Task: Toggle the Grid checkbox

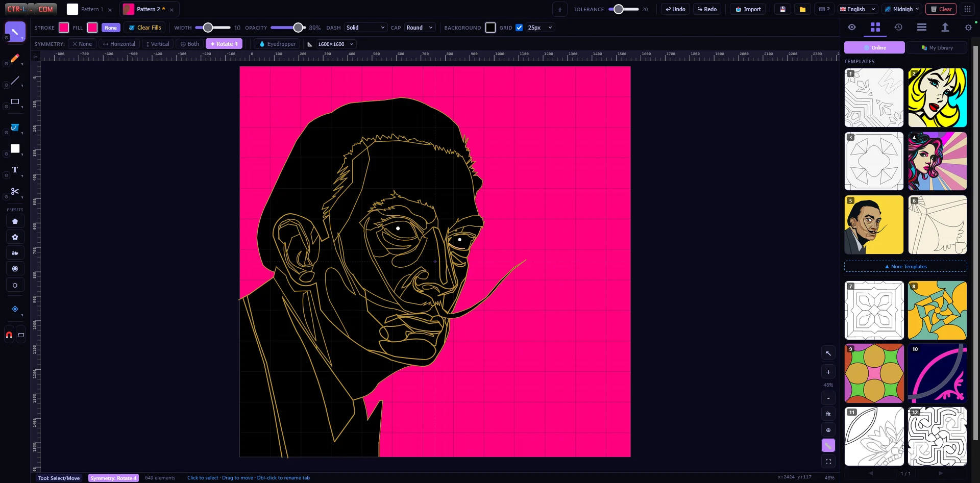Action: (x=519, y=28)
